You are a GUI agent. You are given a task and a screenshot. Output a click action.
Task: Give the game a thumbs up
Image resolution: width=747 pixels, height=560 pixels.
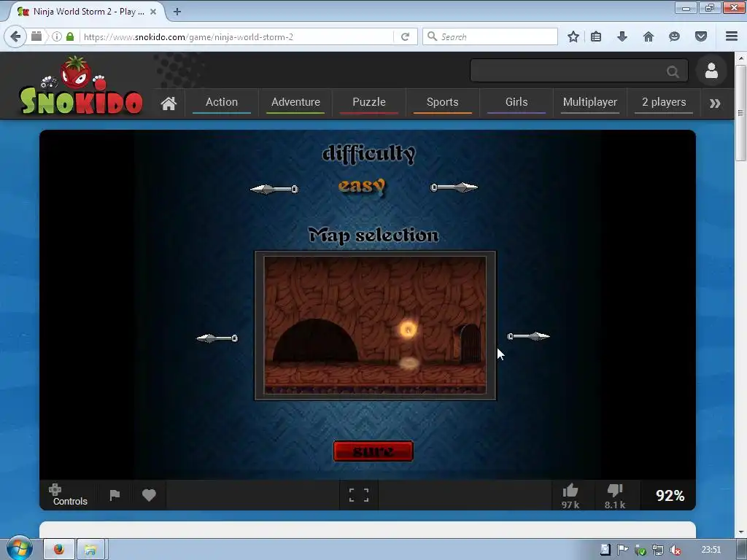point(570,496)
